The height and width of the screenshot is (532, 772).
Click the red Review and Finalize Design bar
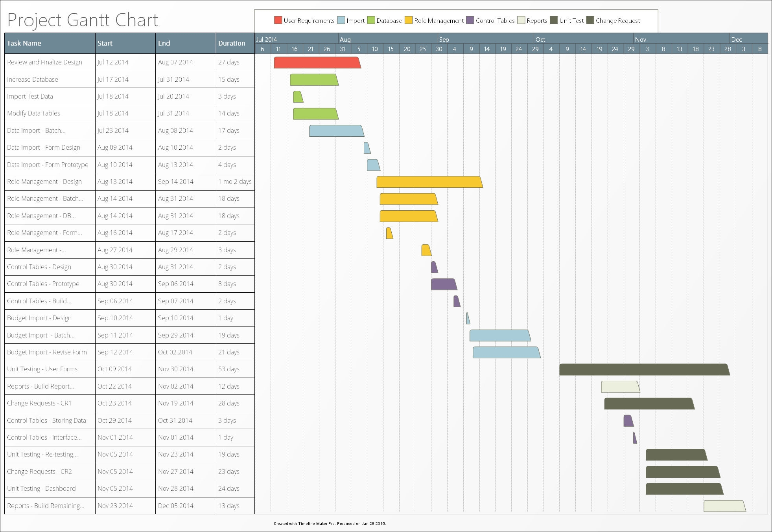[317, 63]
